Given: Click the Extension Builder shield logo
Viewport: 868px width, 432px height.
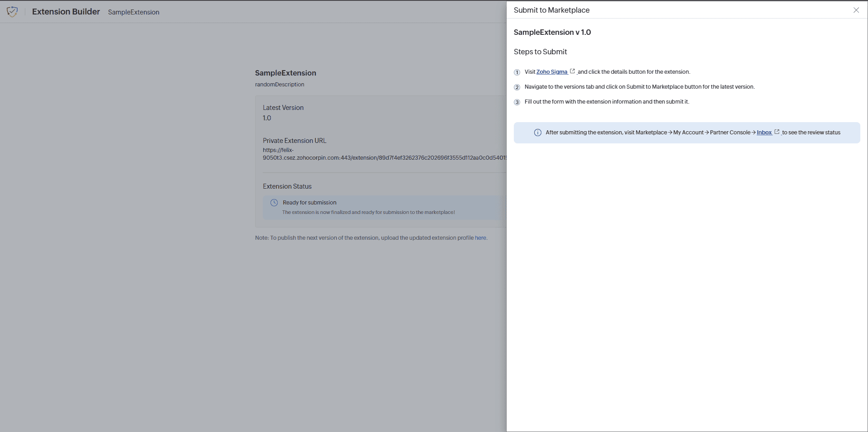Looking at the screenshot, I should pos(12,12).
